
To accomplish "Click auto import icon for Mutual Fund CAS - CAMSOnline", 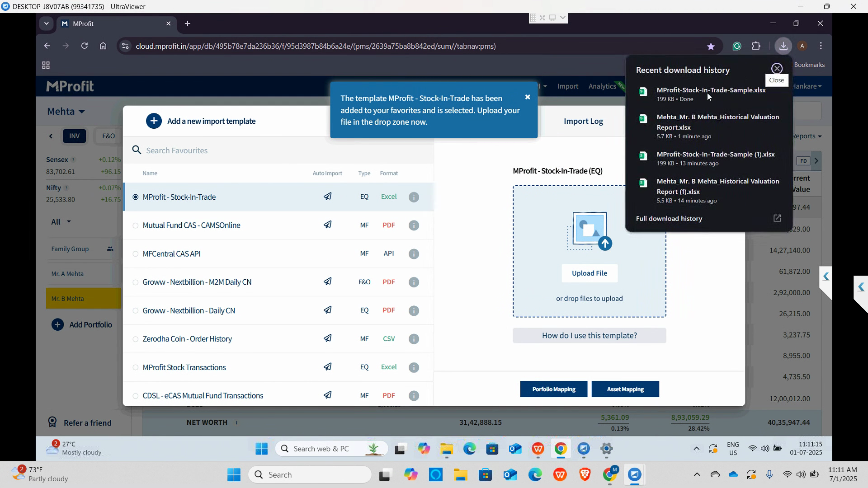I will pos(327,225).
